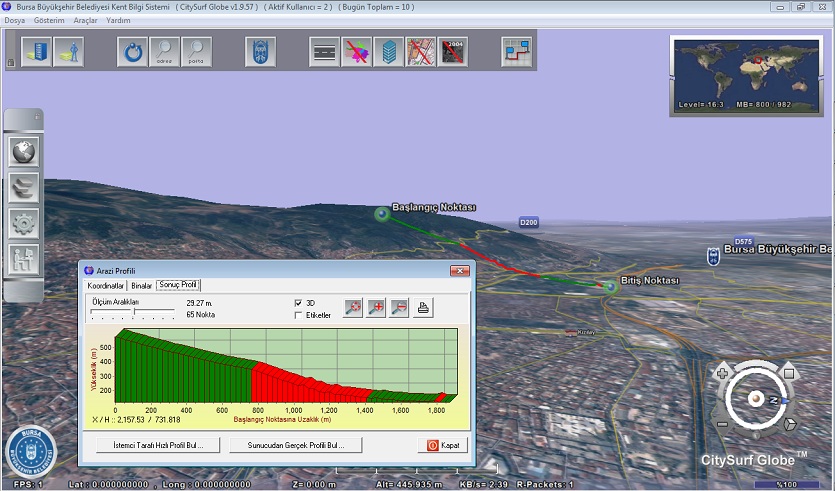
Task: Switch to the Koordinatlar tab
Action: [x=105, y=285]
